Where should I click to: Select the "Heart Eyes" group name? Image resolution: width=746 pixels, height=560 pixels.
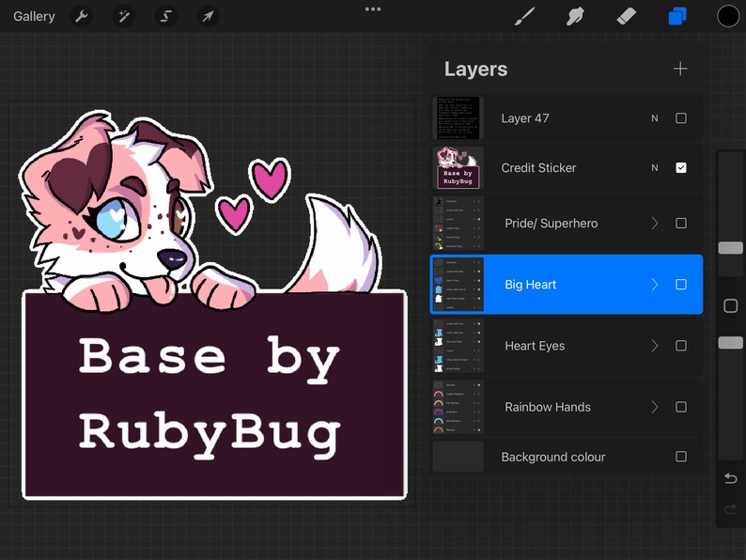pyautogui.click(x=535, y=346)
